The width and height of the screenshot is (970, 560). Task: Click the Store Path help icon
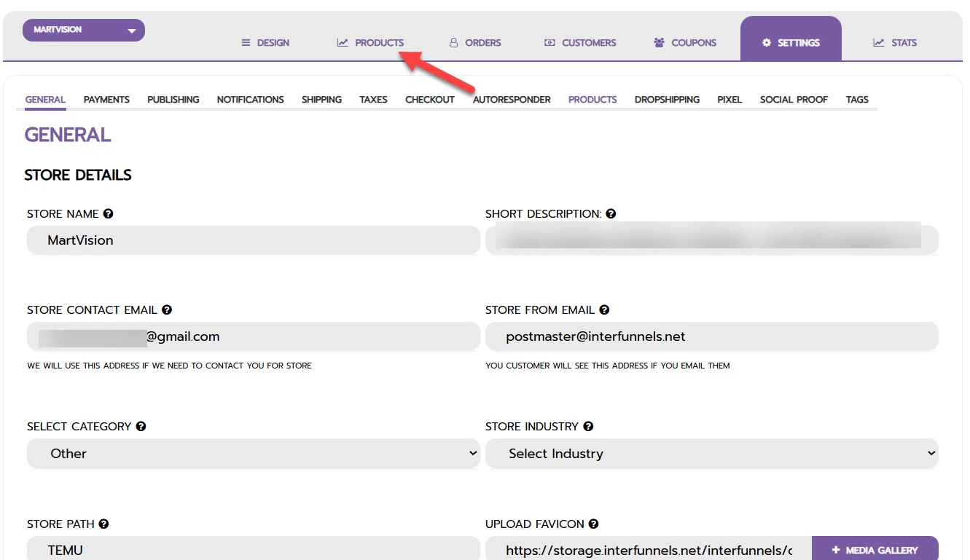pos(104,524)
